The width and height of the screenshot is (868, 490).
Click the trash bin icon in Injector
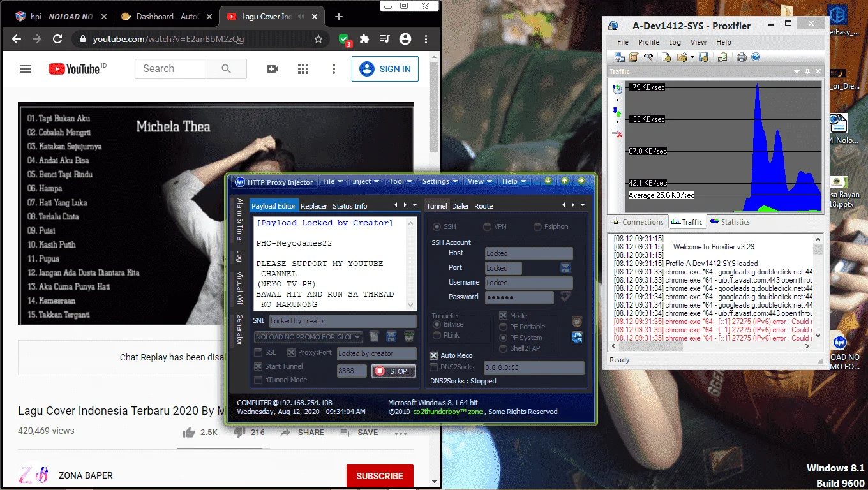point(408,336)
